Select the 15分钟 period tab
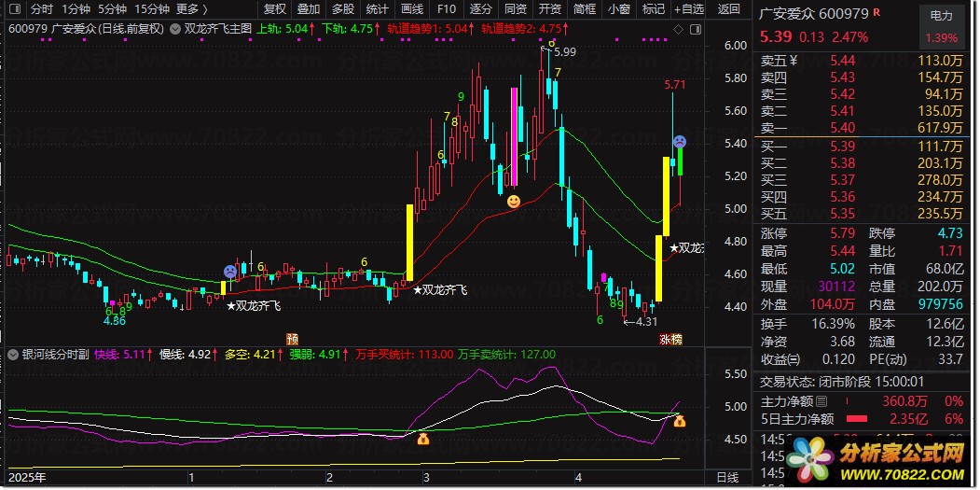980x490 pixels. (x=152, y=8)
